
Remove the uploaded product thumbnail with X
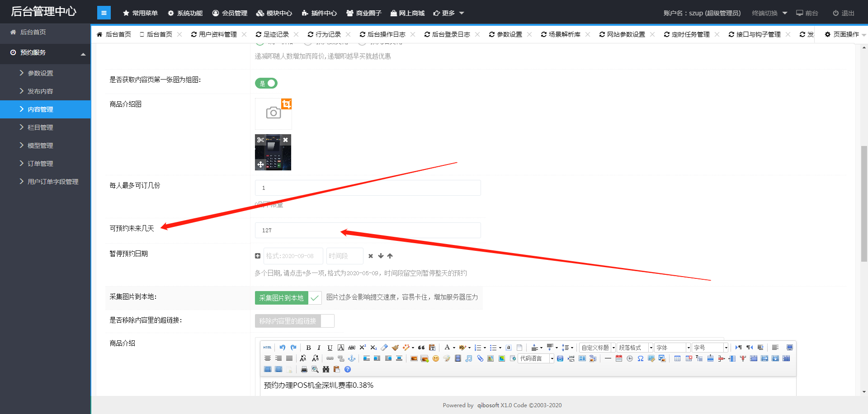[285, 140]
